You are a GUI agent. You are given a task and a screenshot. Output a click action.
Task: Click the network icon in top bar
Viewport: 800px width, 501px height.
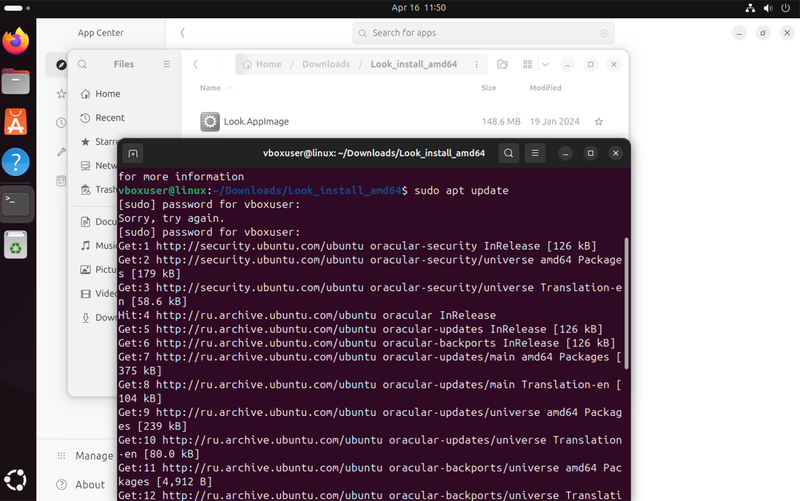click(x=750, y=8)
